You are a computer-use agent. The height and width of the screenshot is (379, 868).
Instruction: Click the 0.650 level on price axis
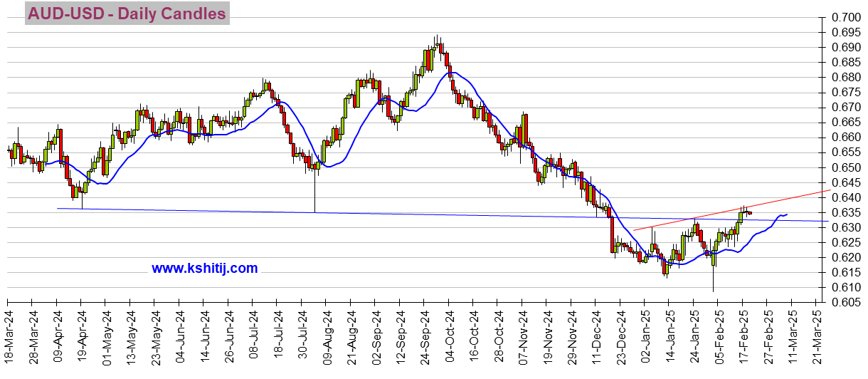click(847, 167)
